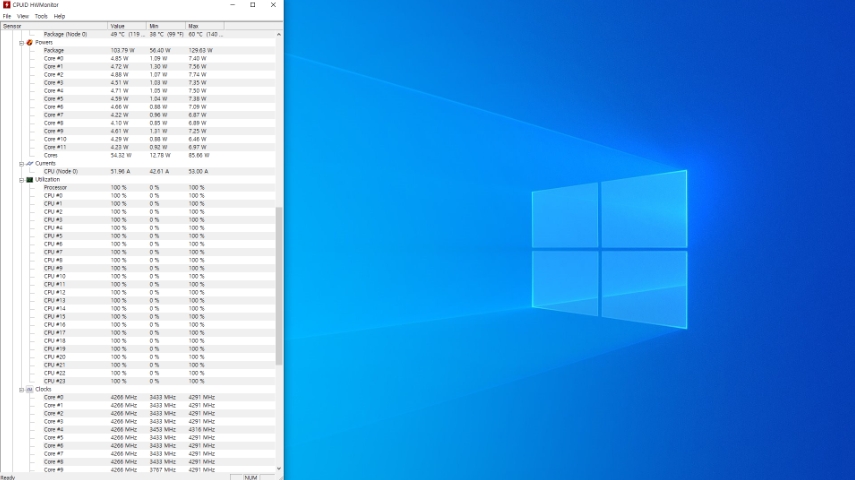
Task: Open the File menu
Action: tap(7, 16)
